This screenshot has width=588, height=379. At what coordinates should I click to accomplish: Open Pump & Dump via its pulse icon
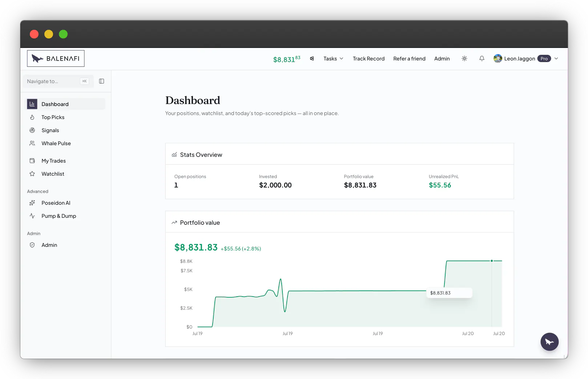32,216
